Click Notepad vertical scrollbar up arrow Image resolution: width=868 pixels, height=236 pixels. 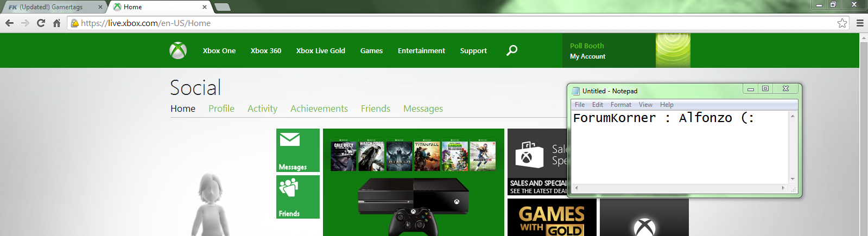[x=793, y=116]
